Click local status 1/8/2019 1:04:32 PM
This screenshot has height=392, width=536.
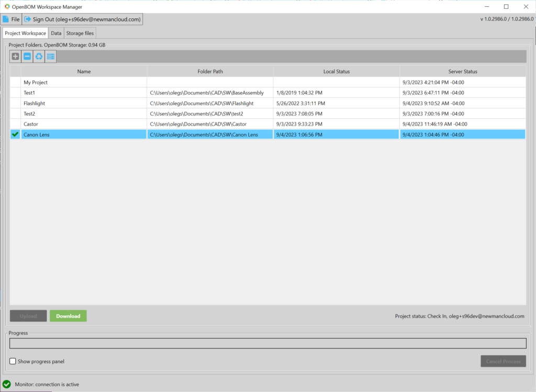click(x=299, y=93)
